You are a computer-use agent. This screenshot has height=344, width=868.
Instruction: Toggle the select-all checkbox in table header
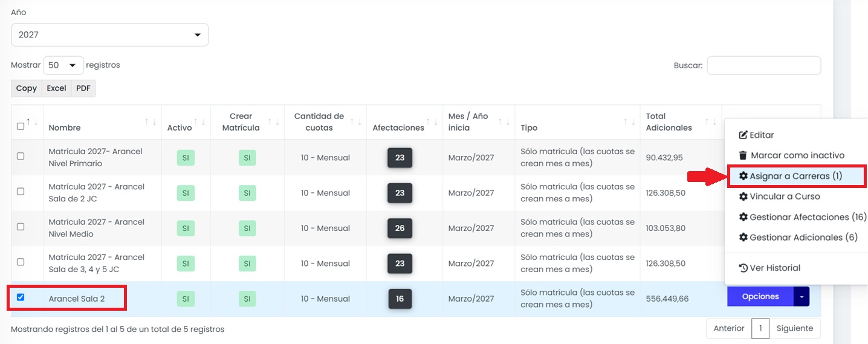coord(21,126)
